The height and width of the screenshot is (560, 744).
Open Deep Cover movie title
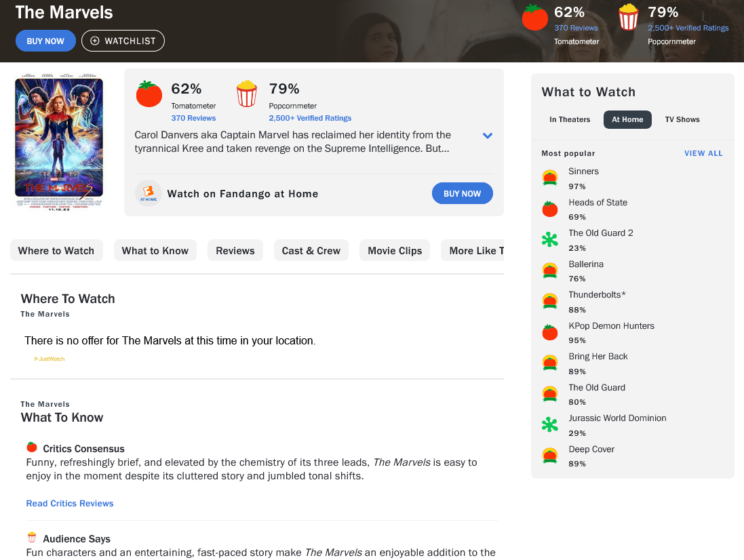pos(591,449)
